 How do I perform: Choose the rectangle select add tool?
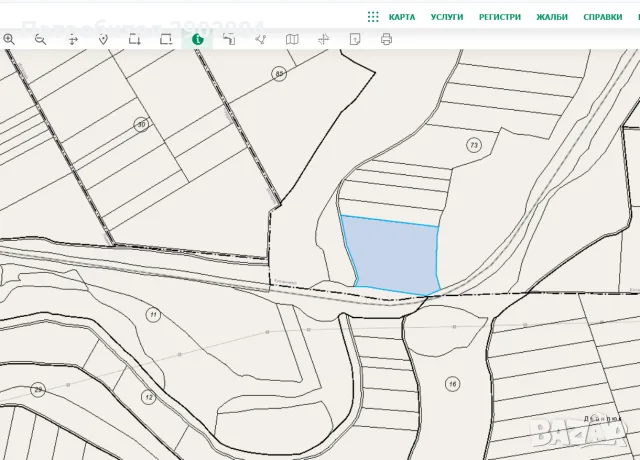coord(135,39)
